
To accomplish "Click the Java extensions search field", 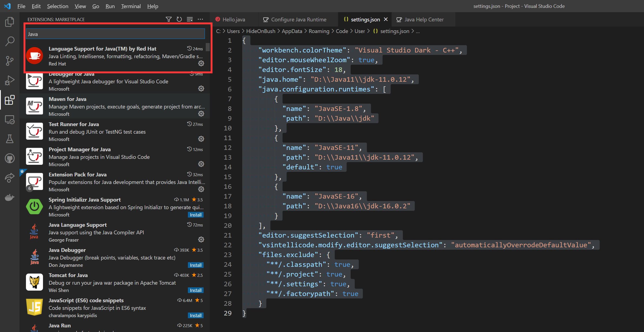I will (x=115, y=34).
